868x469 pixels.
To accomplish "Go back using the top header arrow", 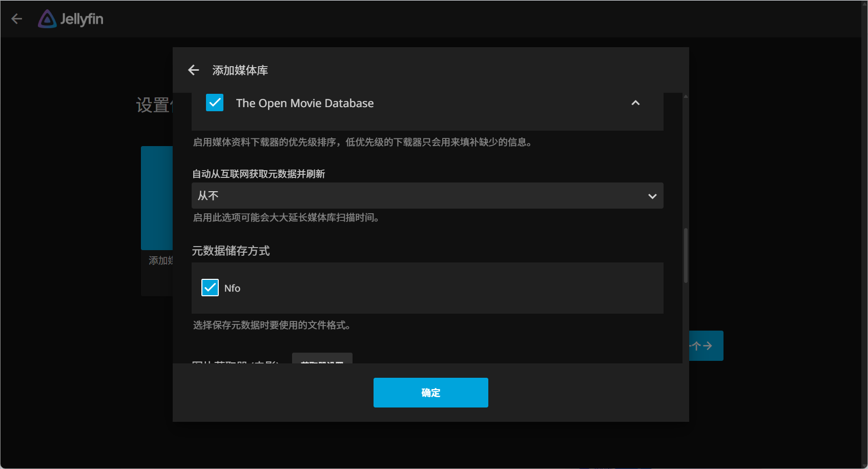I will pyautogui.click(x=16, y=19).
